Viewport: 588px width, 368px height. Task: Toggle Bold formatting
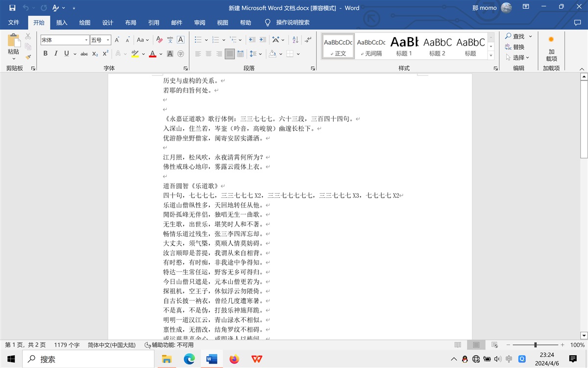(45, 54)
